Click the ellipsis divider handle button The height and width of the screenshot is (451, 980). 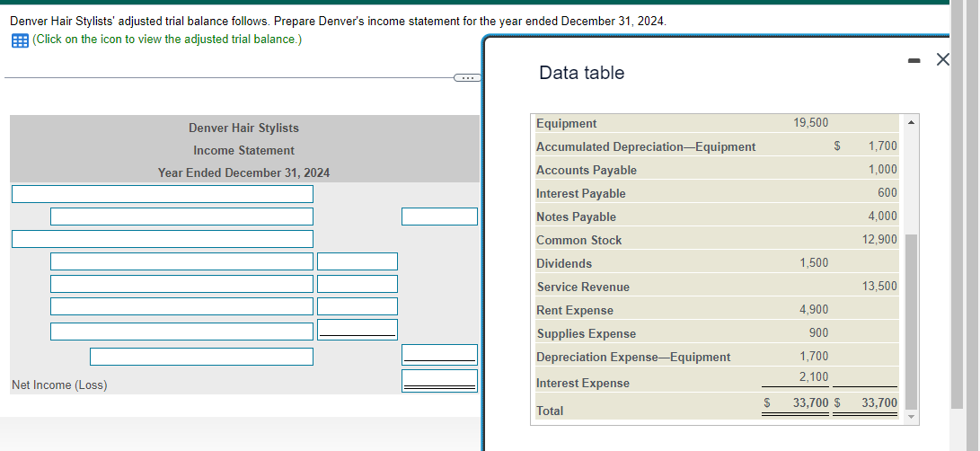pyautogui.click(x=466, y=78)
